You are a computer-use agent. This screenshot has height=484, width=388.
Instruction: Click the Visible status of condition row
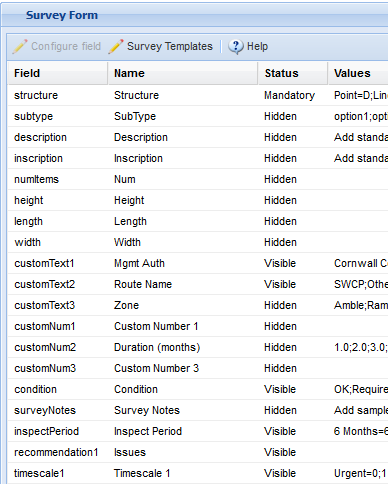click(293, 389)
